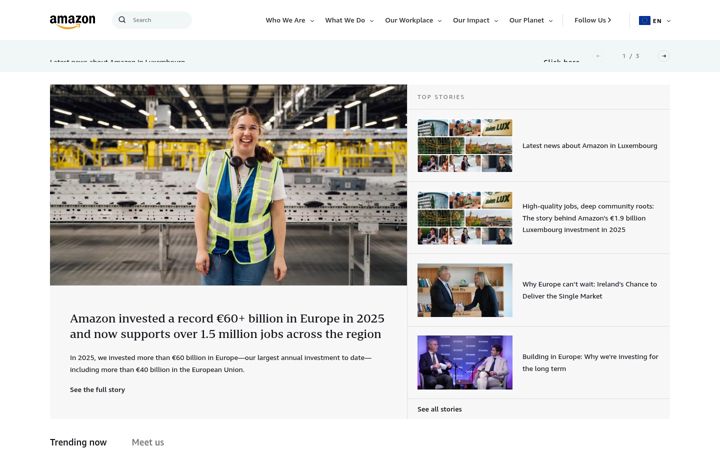Expand the language chevron arrow
720x450 pixels.
669,21
